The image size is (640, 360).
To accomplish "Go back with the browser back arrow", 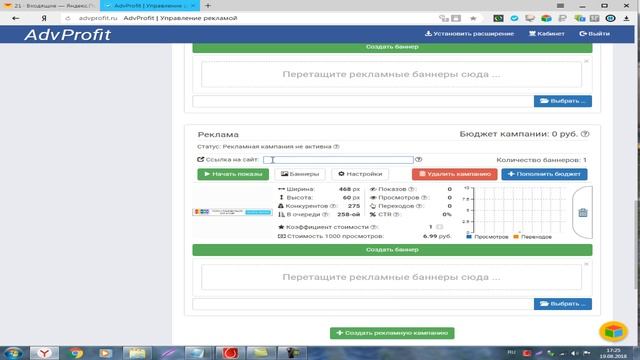I will (16, 18).
